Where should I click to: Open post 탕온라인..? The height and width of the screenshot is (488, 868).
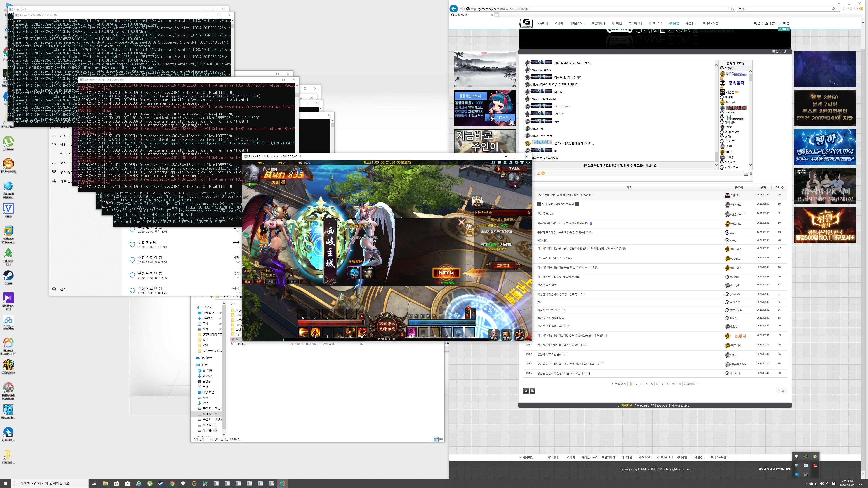543,240
